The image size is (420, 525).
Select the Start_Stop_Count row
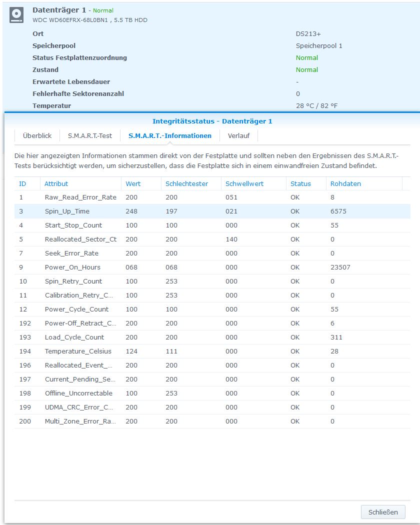point(212,225)
